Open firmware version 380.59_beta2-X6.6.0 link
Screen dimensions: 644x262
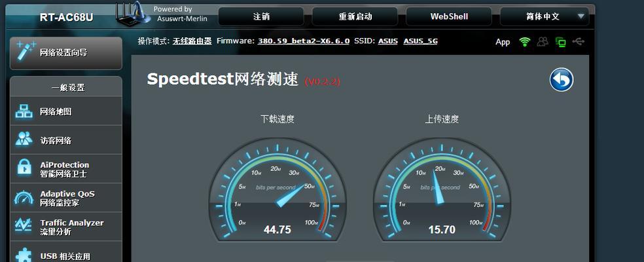coord(304,41)
